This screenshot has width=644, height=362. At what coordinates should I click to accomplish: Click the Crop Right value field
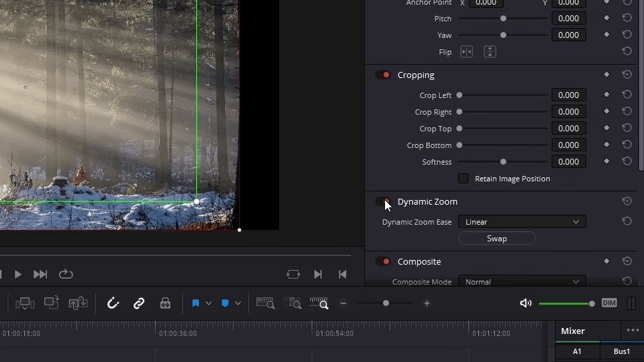(568, 112)
